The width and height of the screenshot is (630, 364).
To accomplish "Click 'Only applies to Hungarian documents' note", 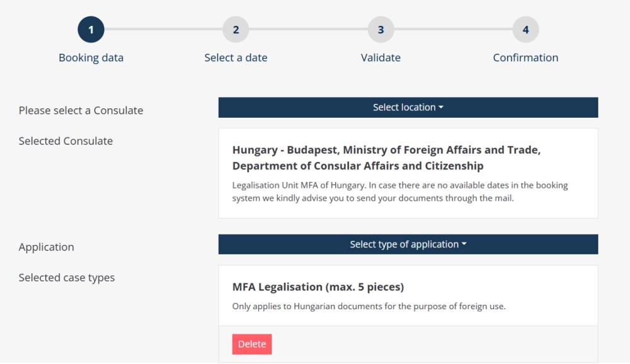I will pyautogui.click(x=369, y=306).
